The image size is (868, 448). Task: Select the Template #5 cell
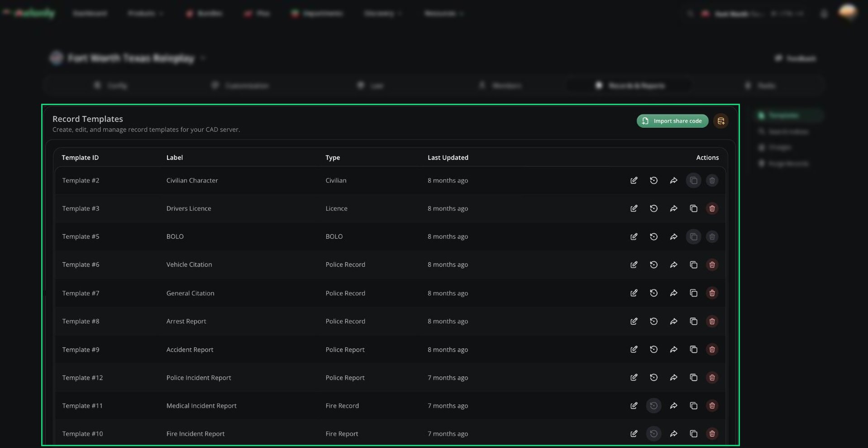(81, 236)
